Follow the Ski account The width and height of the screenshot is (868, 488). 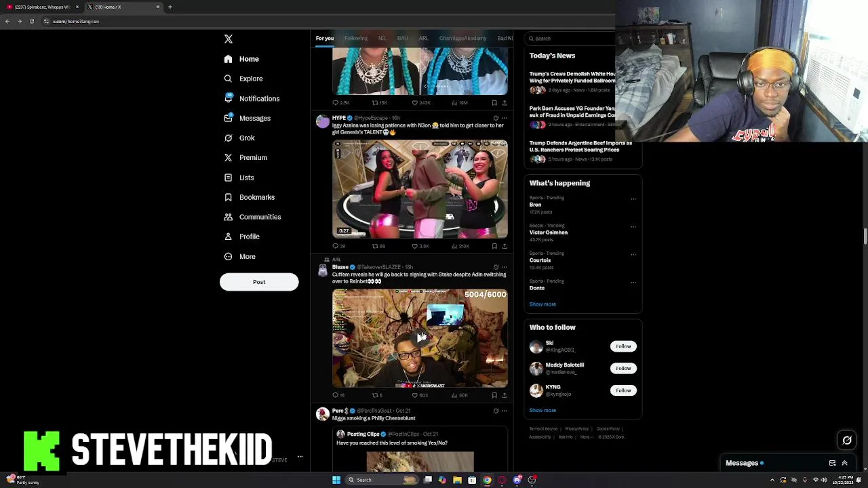point(623,346)
